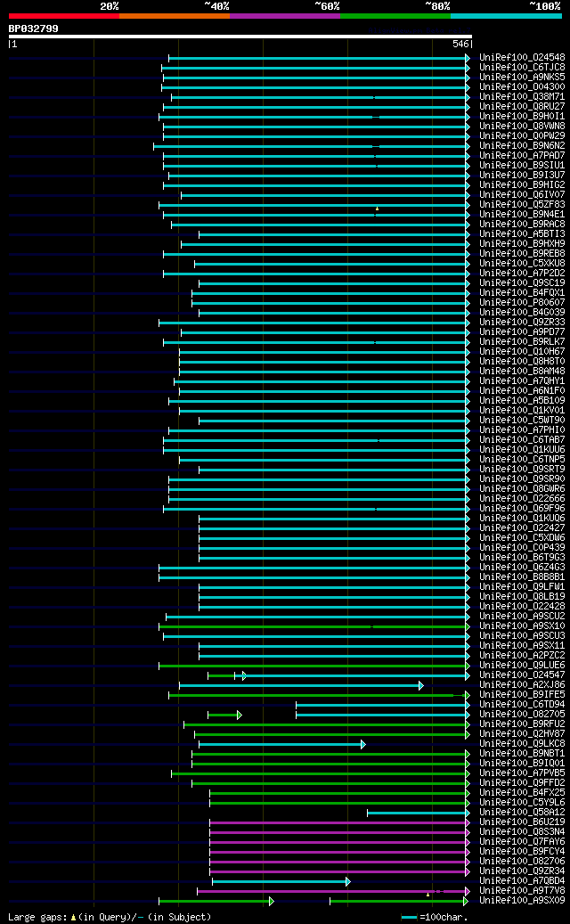Screen dimensions: 570x924
Task: Click label UniRef100_Q9SC19
Action: (522, 282)
